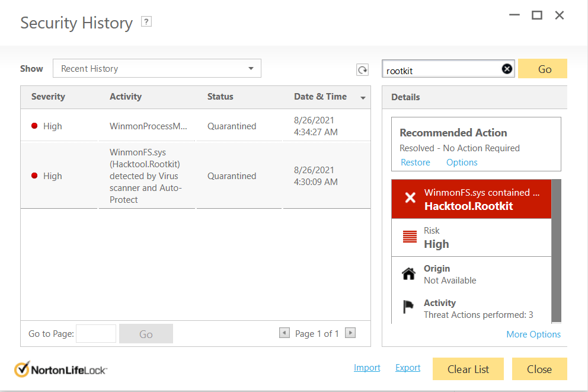Click the More Options link
588x392 pixels.
[x=533, y=334]
